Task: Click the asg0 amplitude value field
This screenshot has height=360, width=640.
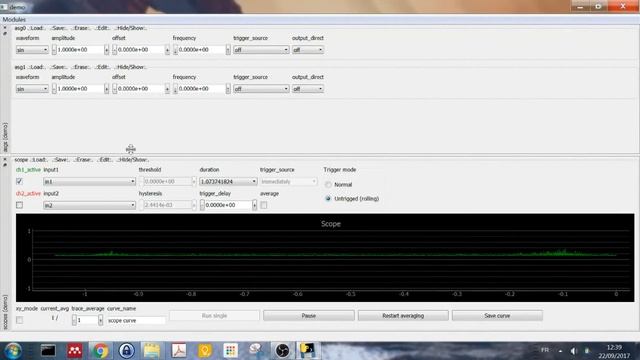Action: 80,50
